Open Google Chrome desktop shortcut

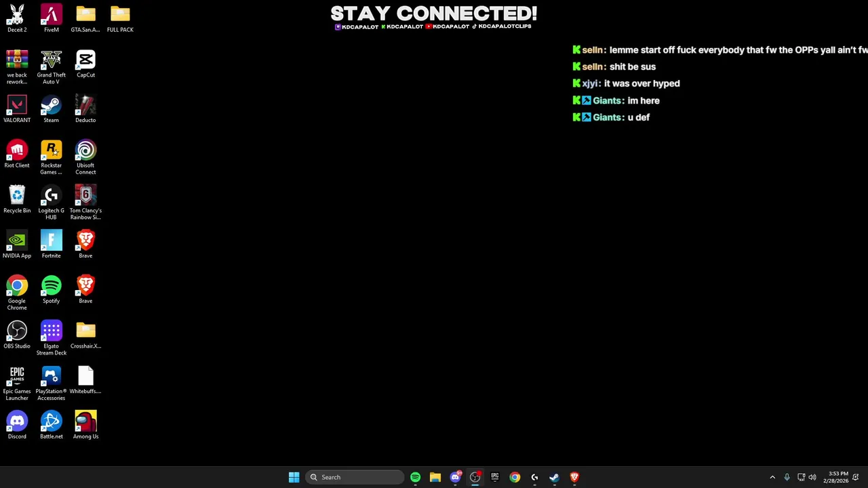[x=17, y=293]
